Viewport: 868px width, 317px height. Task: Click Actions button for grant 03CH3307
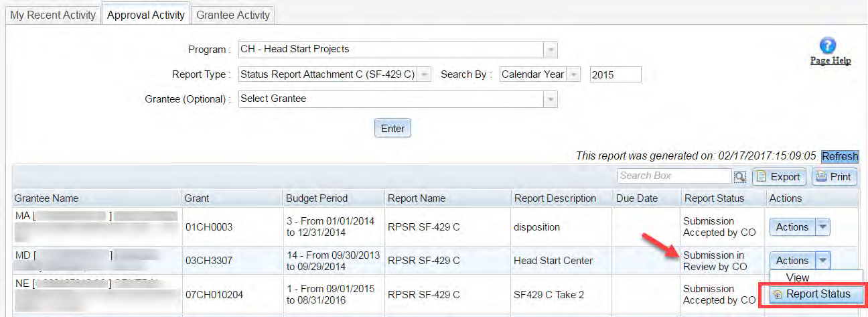click(x=792, y=261)
